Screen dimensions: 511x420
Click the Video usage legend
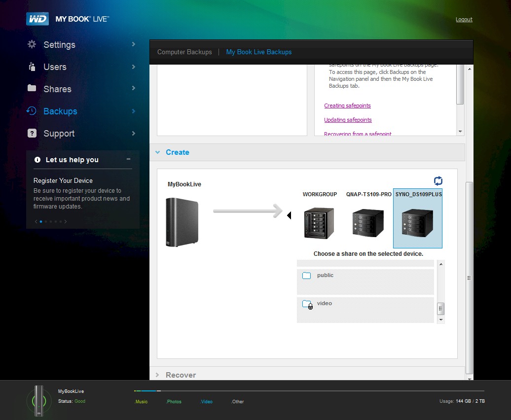pyautogui.click(x=206, y=401)
